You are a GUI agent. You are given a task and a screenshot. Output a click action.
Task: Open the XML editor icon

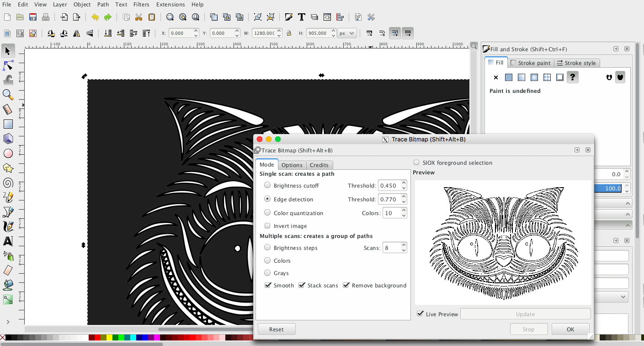[327, 17]
